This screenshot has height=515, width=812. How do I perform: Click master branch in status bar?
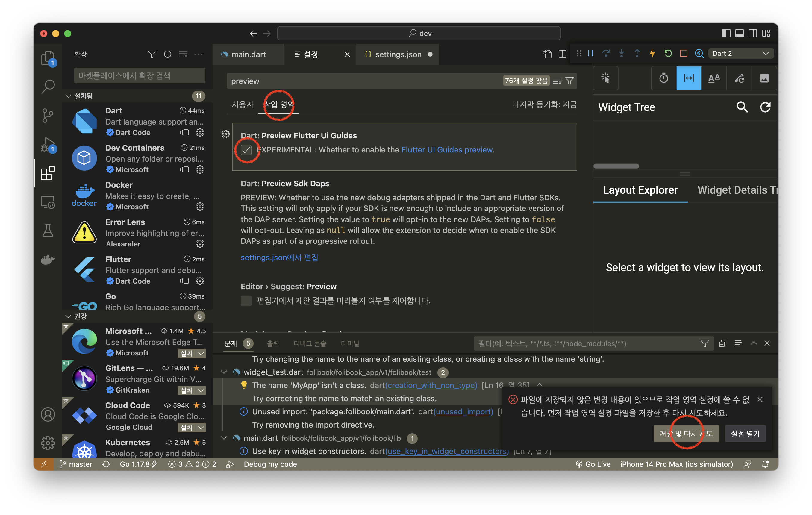pyautogui.click(x=76, y=464)
